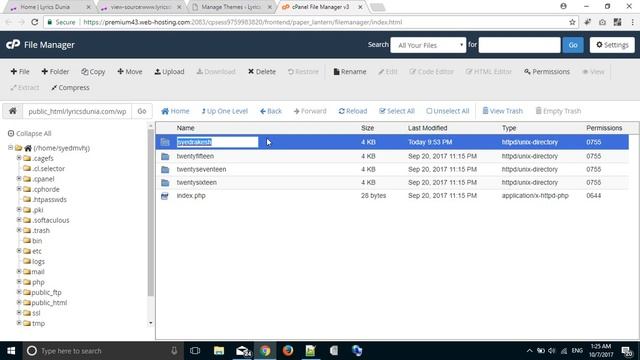The height and width of the screenshot is (360, 640).
Task: Sort by the Size column header
Action: coord(367,128)
